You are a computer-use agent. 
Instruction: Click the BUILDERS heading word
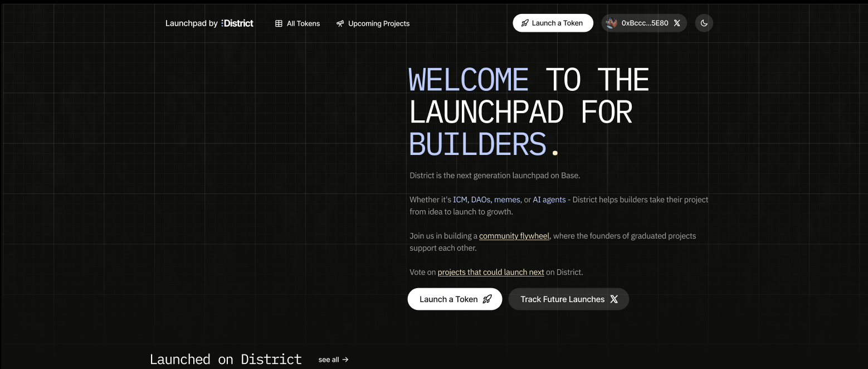tap(478, 144)
